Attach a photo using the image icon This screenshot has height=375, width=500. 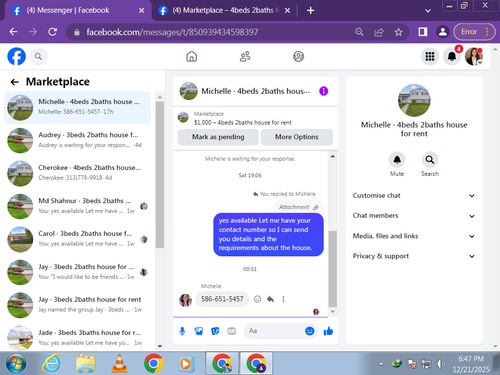[x=199, y=331]
